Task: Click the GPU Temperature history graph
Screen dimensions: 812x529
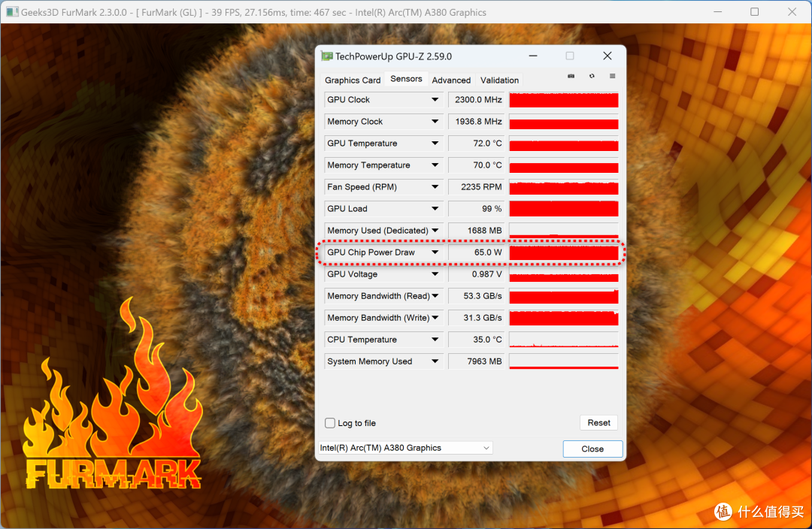Action: (x=564, y=144)
